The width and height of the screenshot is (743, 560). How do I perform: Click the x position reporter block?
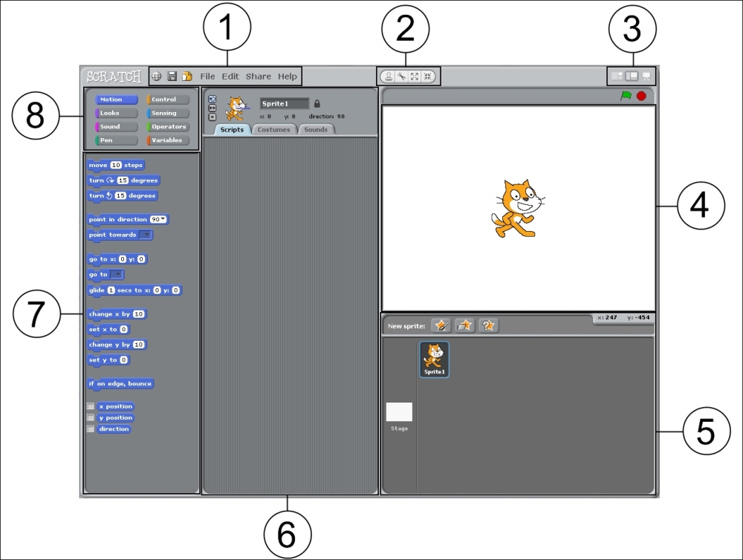(x=116, y=406)
